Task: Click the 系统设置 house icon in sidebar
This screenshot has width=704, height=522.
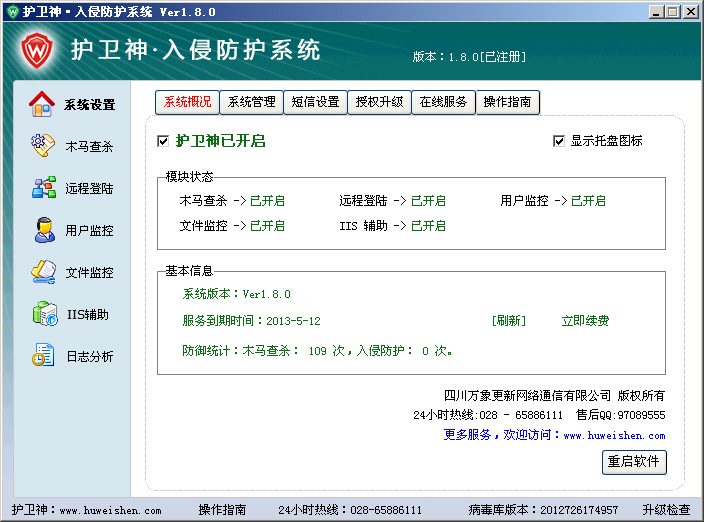Action: [x=42, y=104]
